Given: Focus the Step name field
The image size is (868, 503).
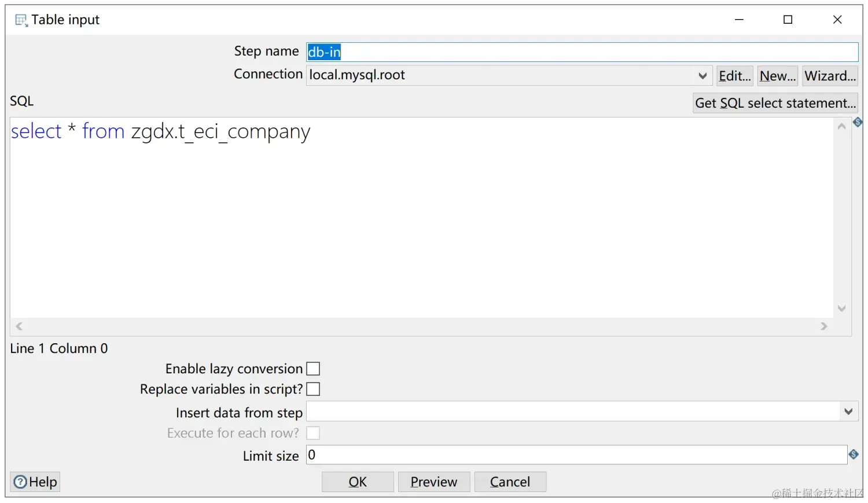Looking at the screenshot, I should [x=582, y=52].
